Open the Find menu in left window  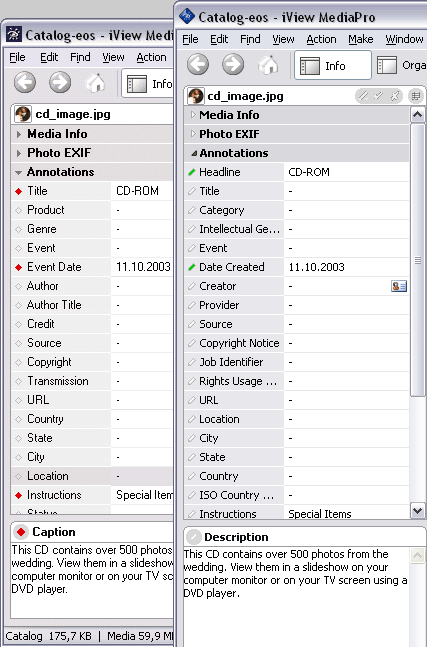click(80, 57)
